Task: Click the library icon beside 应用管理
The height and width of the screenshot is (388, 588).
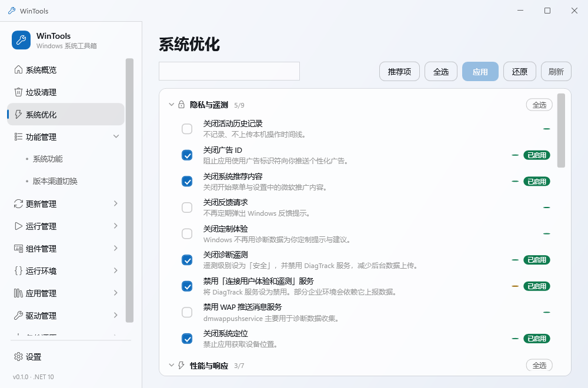Action: [x=18, y=293]
